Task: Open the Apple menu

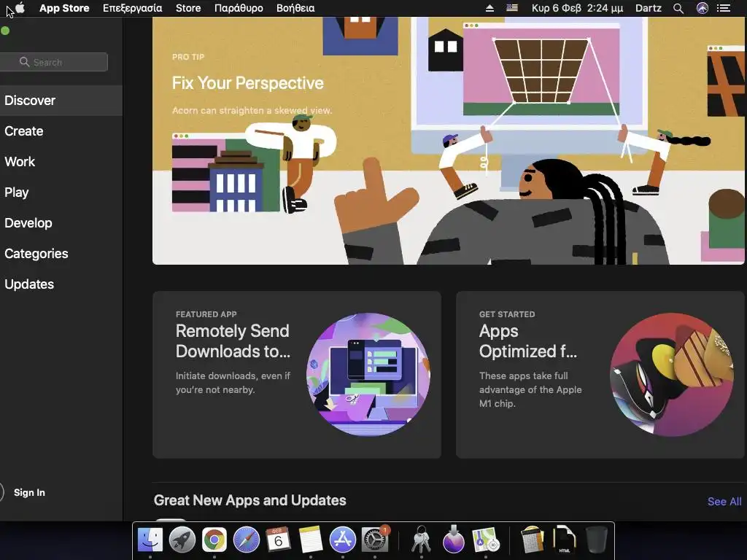Action: (20, 8)
